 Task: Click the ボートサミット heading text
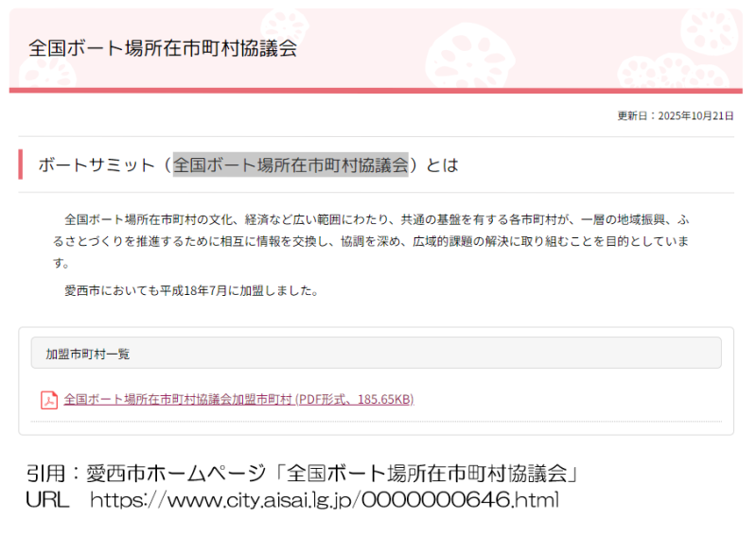pyautogui.click(x=96, y=164)
